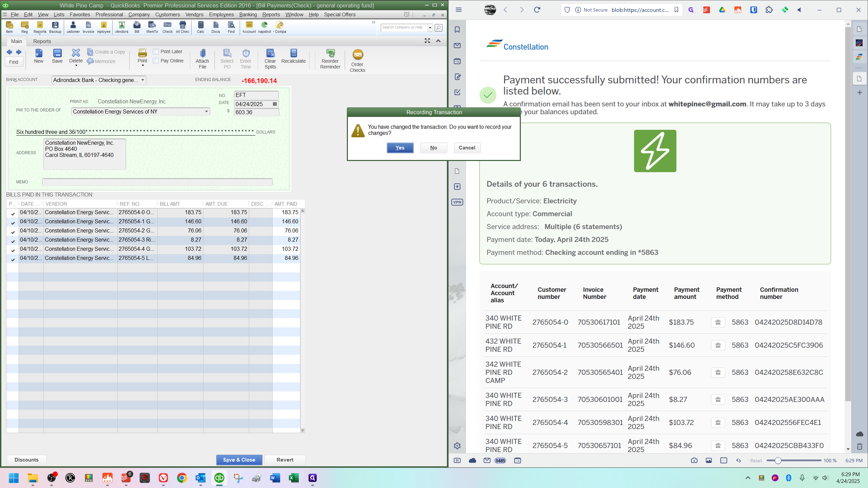Enable the Print Later checkbox
Image resolution: width=868 pixels, height=488 pixels.
click(156, 52)
